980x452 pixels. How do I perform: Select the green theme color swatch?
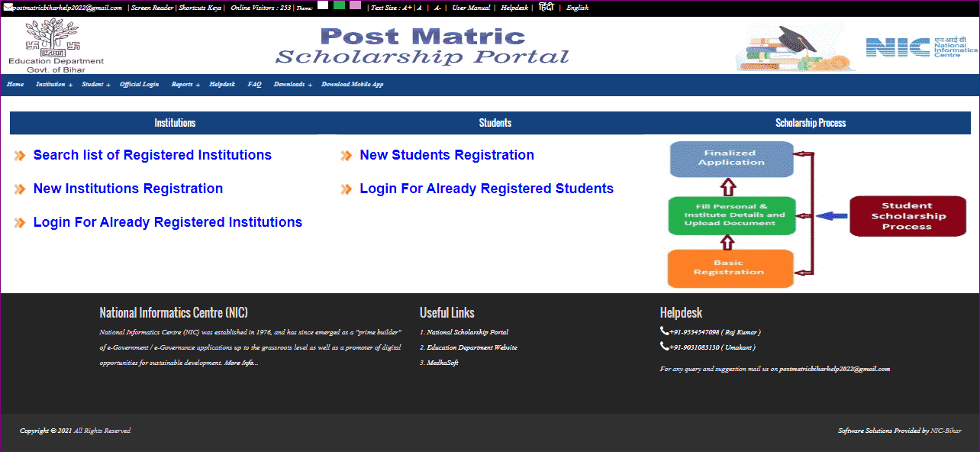click(x=339, y=7)
